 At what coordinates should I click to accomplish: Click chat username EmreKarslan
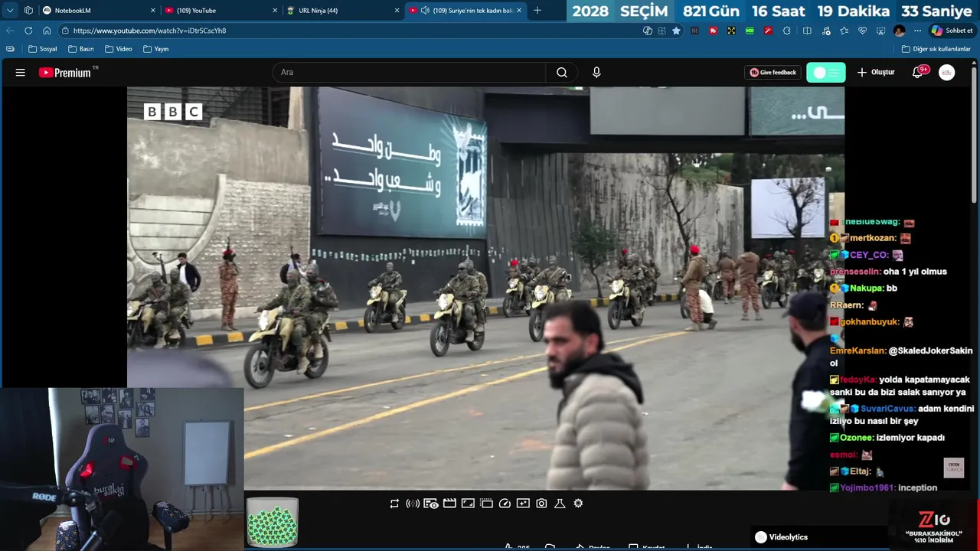point(857,350)
